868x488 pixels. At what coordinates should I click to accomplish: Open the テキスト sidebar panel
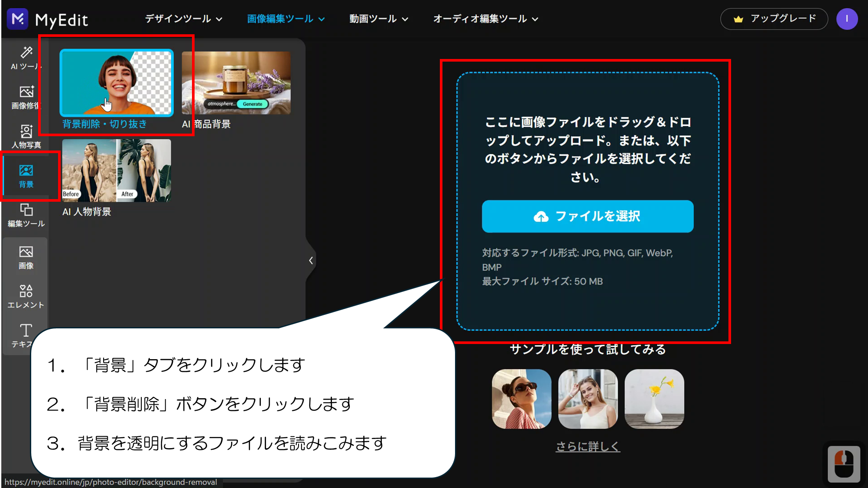pos(26,336)
